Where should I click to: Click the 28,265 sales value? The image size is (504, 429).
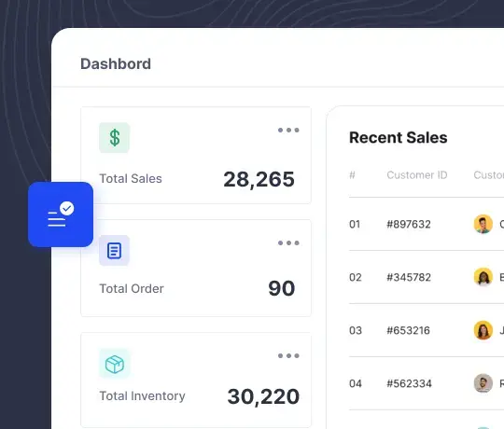(x=259, y=179)
